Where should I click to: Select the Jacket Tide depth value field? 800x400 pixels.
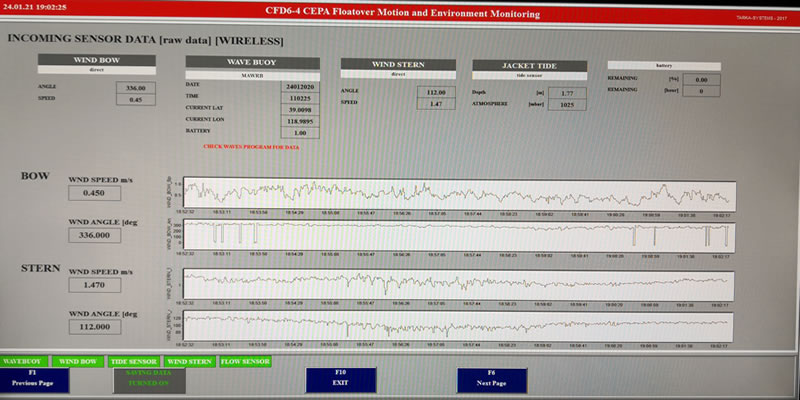[567, 92]
